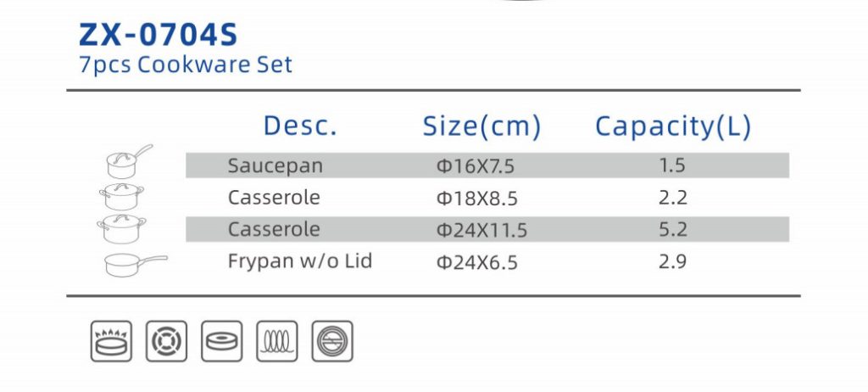Click the ZX-0704S model heading

coord(159,35)
